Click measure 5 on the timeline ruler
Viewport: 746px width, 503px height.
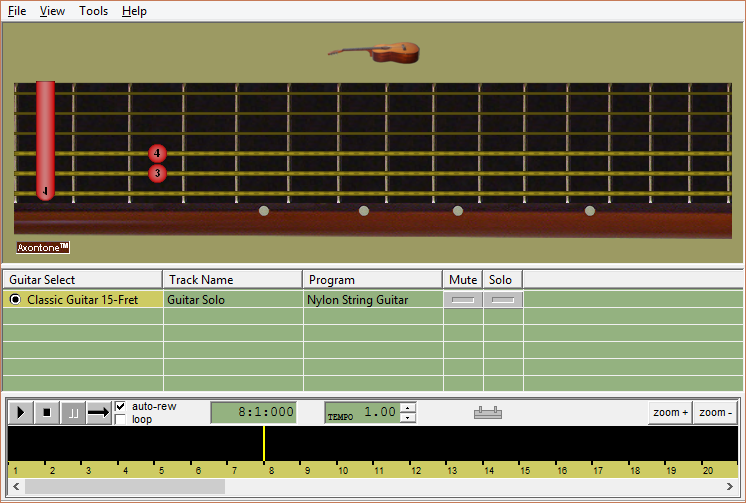click(161, 471)
